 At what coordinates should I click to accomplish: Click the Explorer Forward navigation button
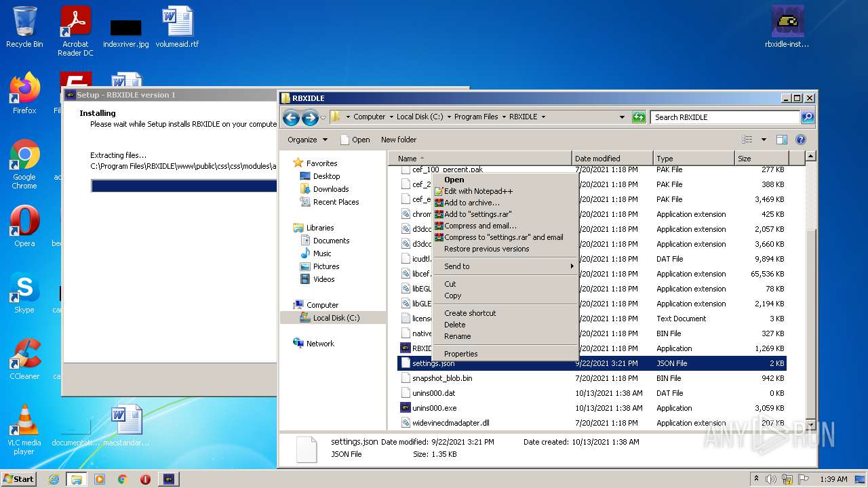[310, 117]
